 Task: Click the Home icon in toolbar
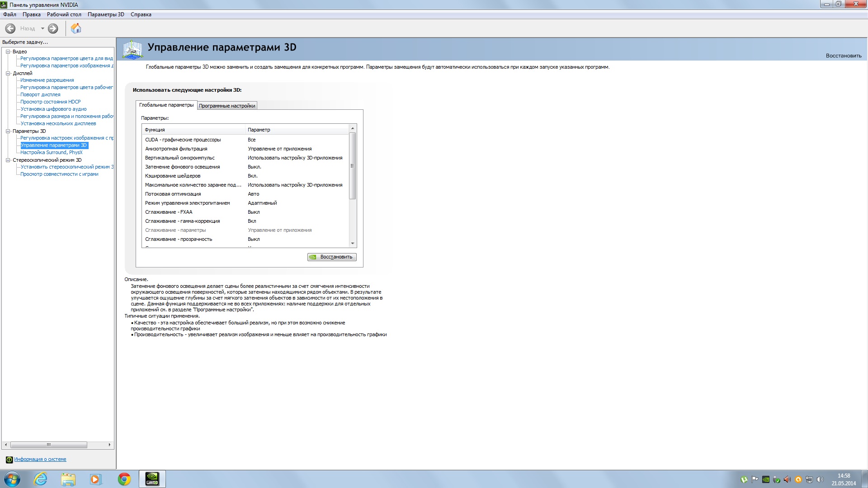coord(76,28)
